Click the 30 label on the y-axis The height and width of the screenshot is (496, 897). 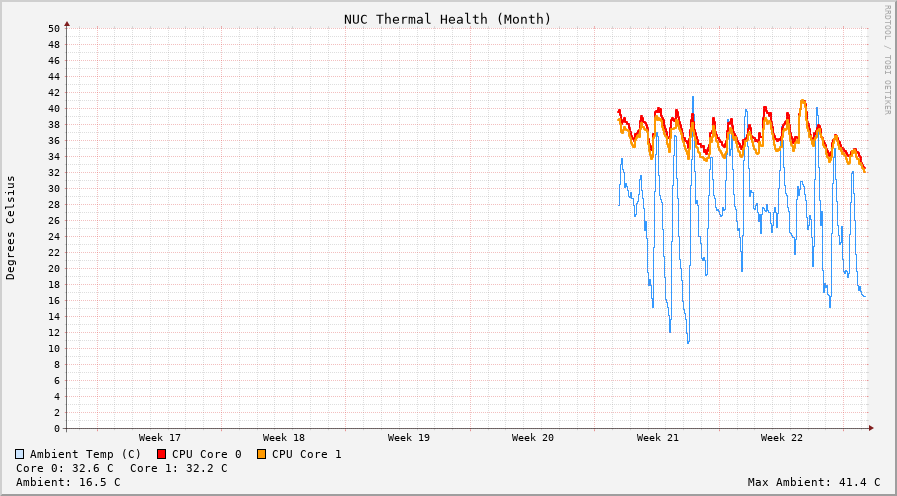pyautogui.click(x=54, y=189)
